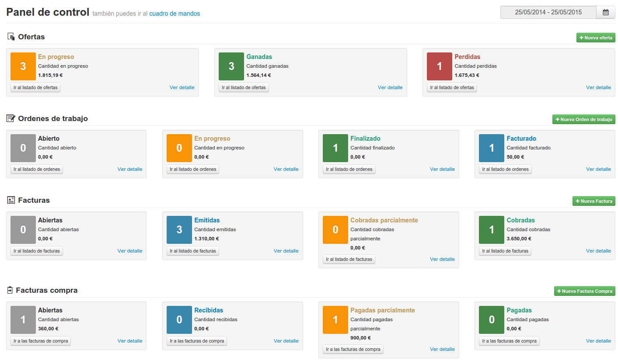Click the blue Facturado count tile
This screenshot has width=618, height=364.
click(x=492, y=148)
